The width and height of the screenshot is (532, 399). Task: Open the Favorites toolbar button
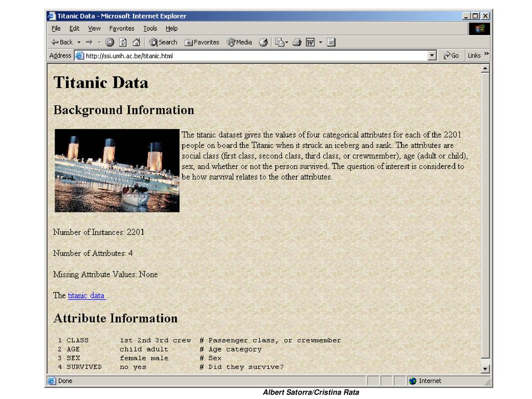coord(202,42)
